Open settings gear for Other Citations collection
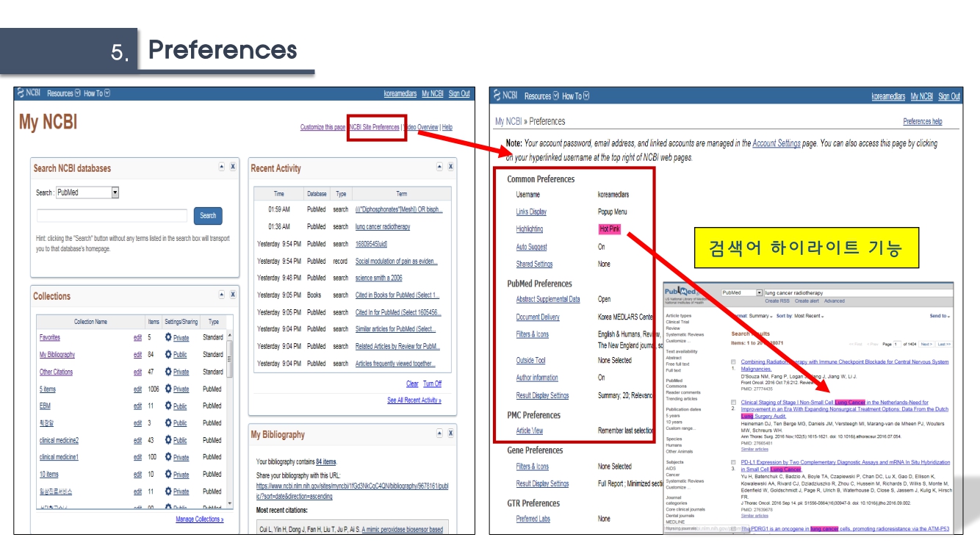Image resolution: width=980 pixels, height=551 pixels. [x=168, y=372]
